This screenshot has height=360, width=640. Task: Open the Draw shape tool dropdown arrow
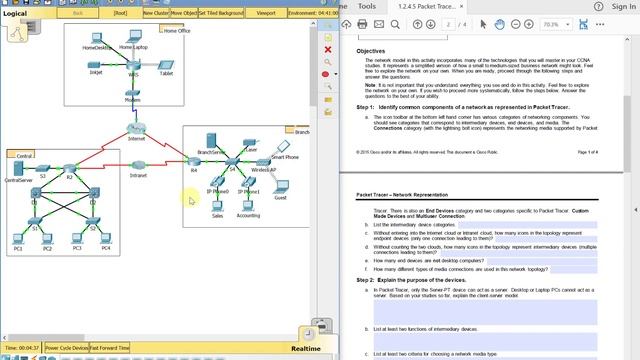coord(336,74)
